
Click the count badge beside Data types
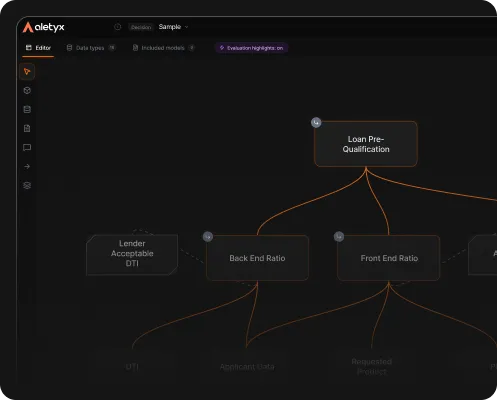click(x=112, y=48)
